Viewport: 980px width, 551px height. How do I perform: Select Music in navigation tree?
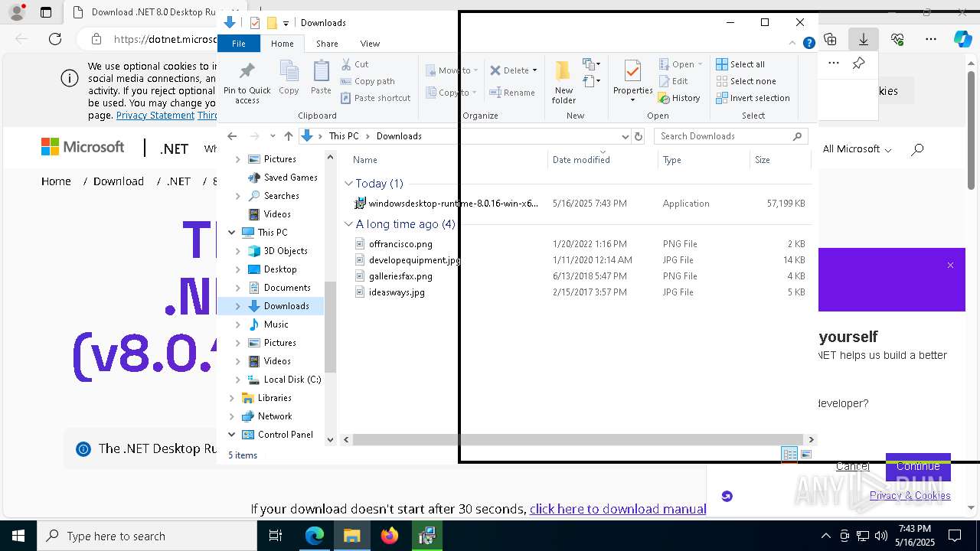pos(276,324)
